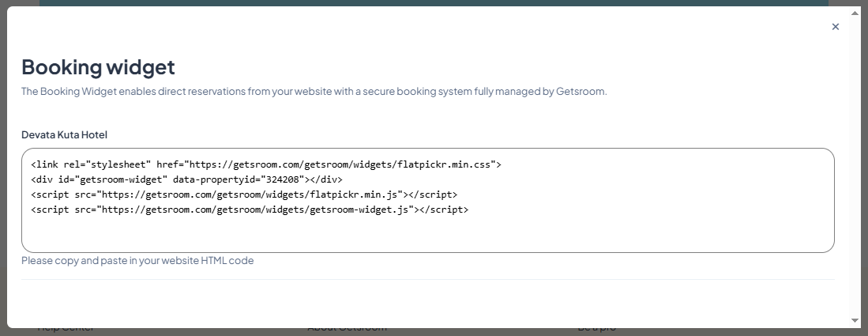Click the getsroom-widget.js script line

pyautogui.click(x=250, y=210)
